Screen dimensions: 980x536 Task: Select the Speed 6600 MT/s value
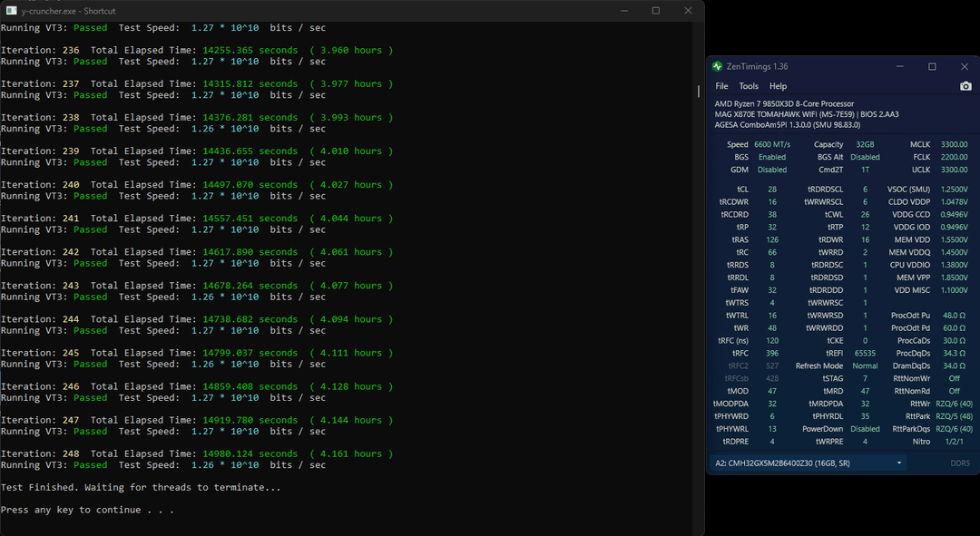point(772,144)
